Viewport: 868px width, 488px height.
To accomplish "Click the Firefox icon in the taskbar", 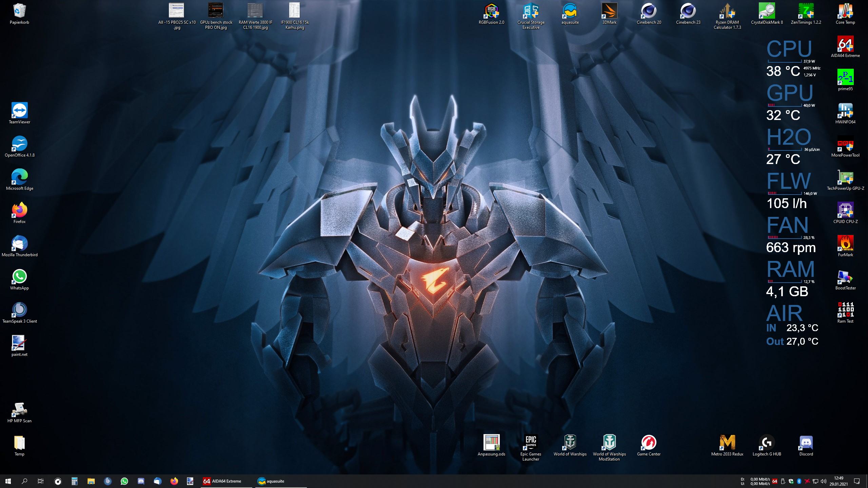I will coord(174,481).
